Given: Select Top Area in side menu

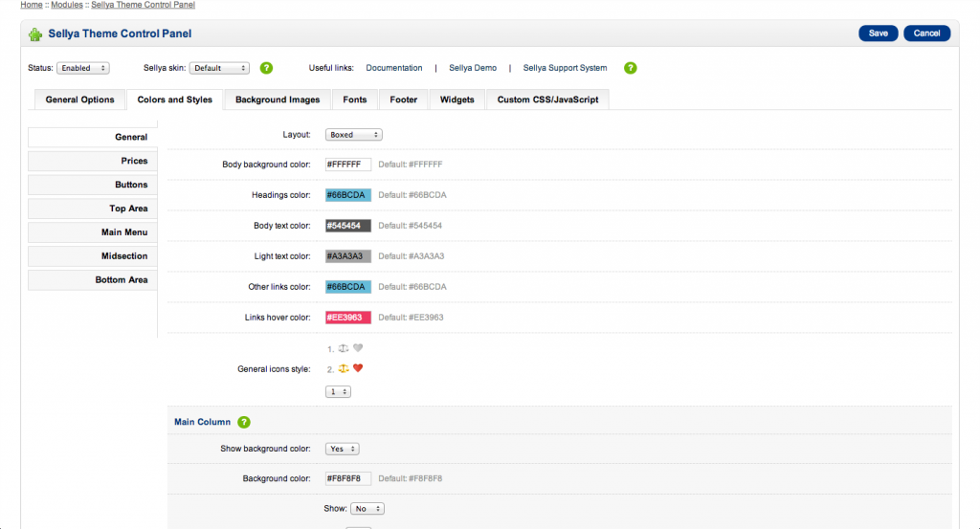Looking at the screenshot, I should [x=93, y=208].
